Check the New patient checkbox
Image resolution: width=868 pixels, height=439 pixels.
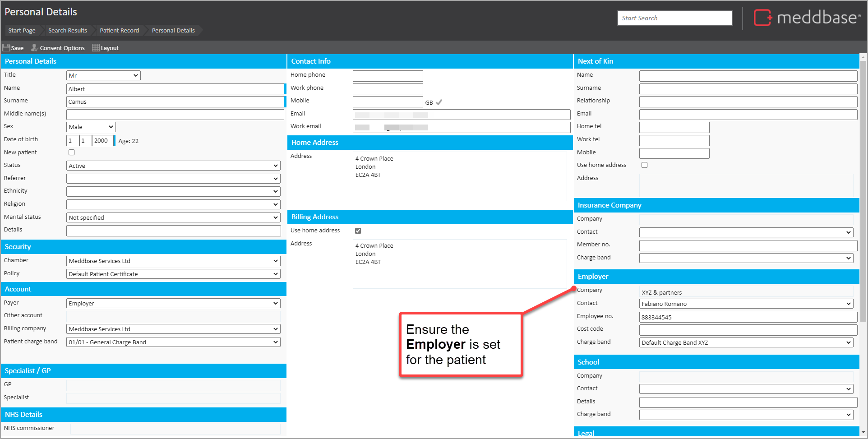click(x=71, y=152)
